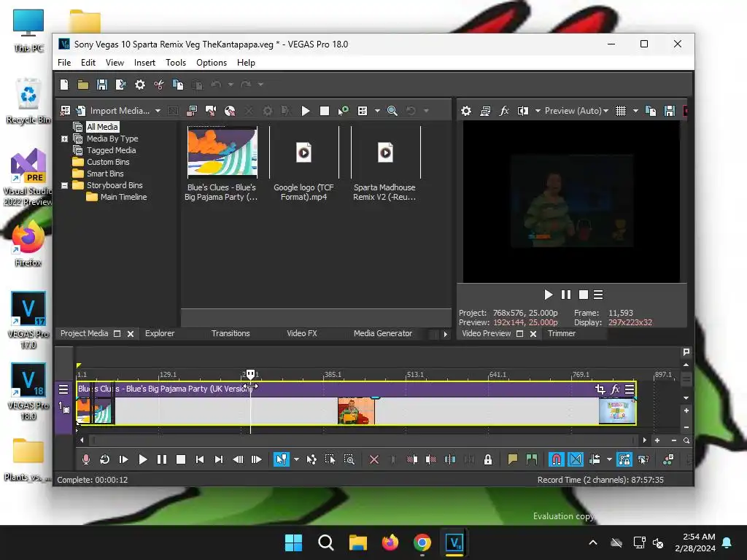Select Blue's Clues media thumbnail
This screenshot has height=560, width=747.
click(222, 151)
